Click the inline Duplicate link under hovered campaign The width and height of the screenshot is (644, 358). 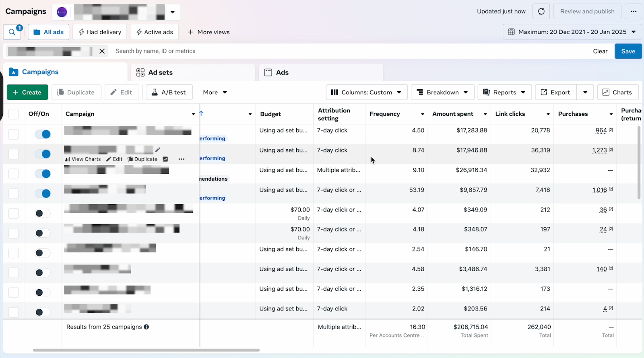point(142,159)
